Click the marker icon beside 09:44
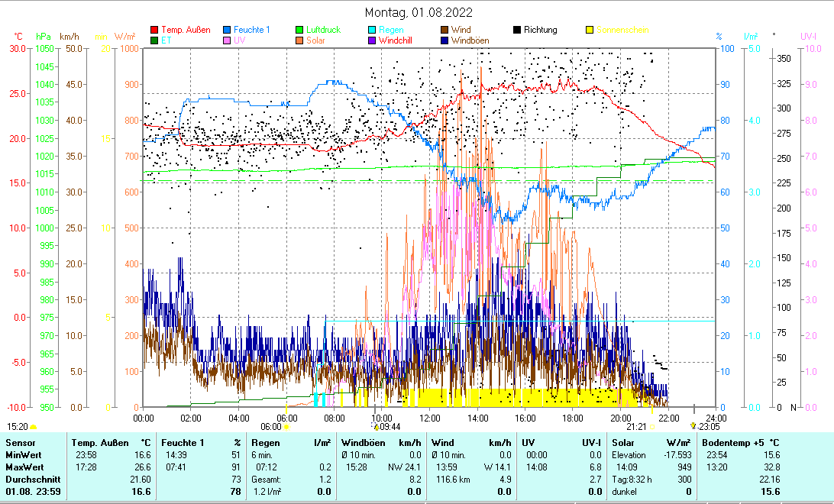834x504 pixels. tap(376, 426)
